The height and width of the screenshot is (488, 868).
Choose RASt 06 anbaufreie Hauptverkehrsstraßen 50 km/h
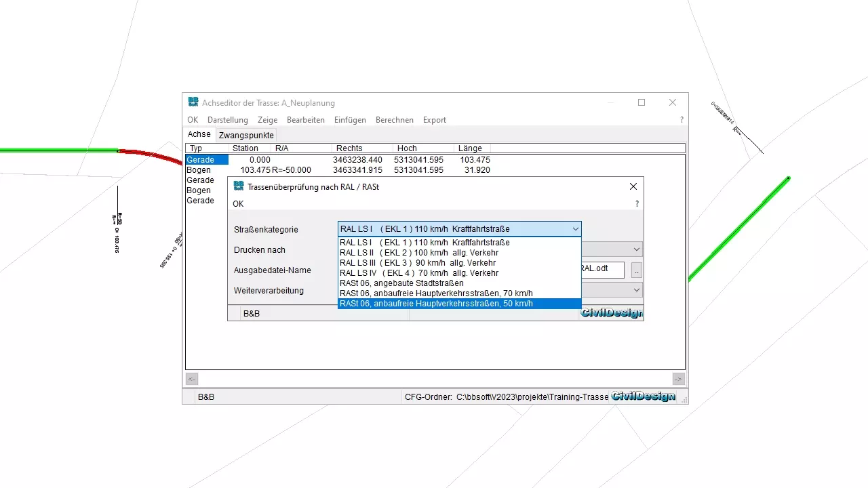click(x=459, y=304)
